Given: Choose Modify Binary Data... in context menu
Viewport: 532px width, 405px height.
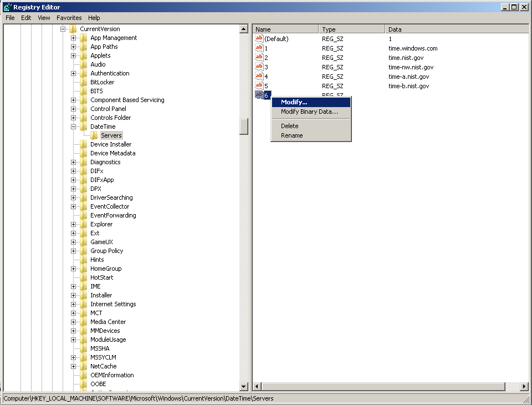Looking at the screenshot, I should 311,112.
